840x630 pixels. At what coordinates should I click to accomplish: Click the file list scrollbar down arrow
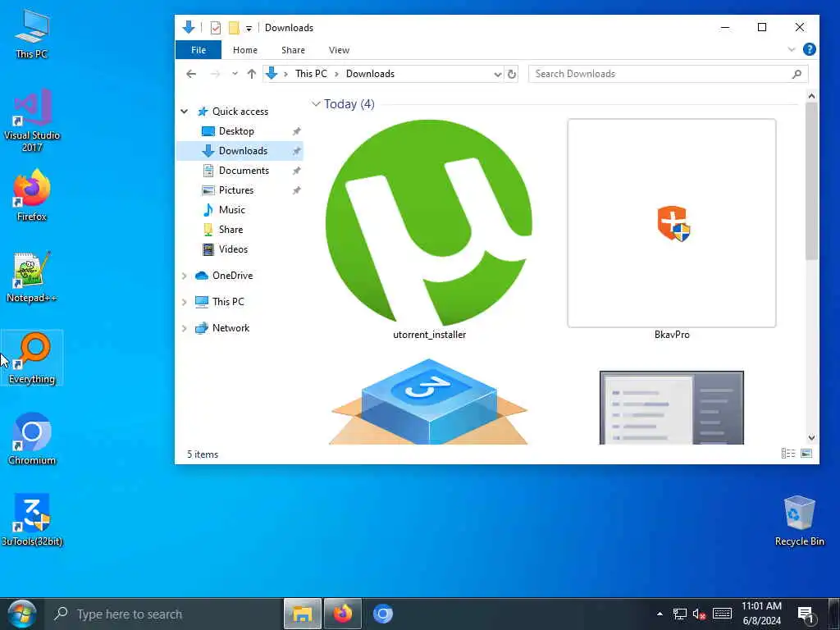[811, 438]
